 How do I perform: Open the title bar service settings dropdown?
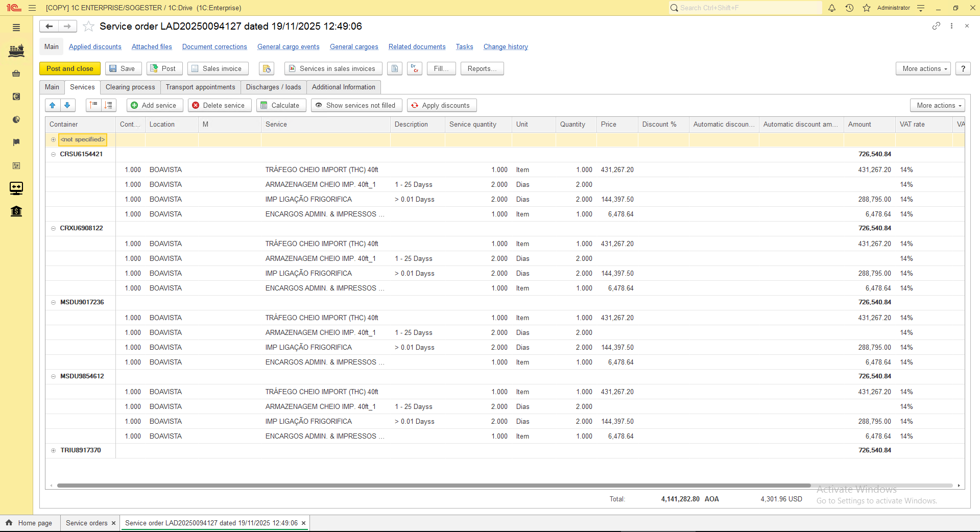pos(921,8)
